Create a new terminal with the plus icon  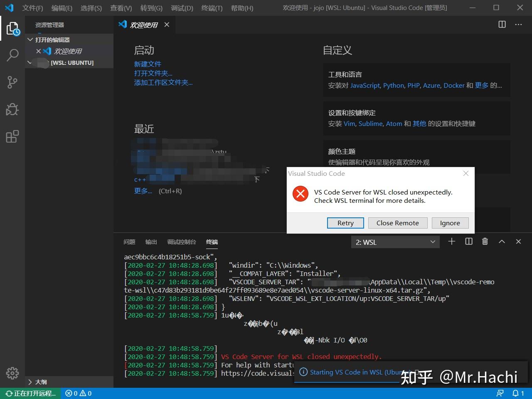452,241
